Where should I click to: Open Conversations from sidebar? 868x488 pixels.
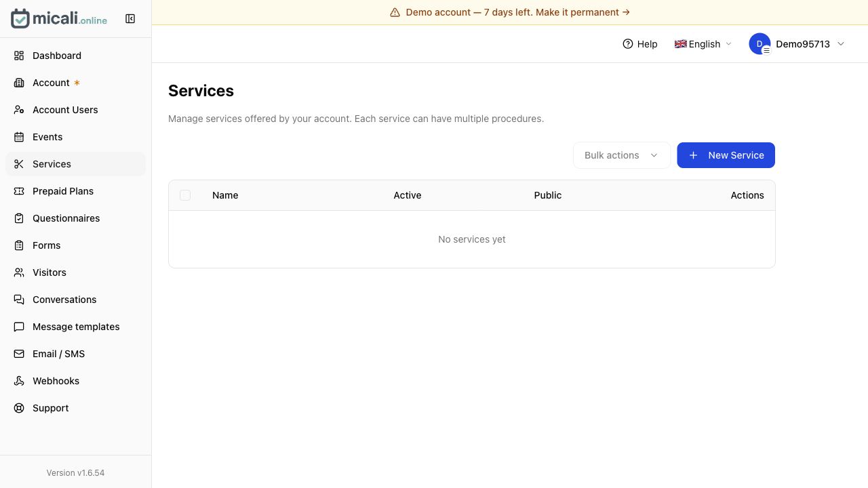[x=75, y=300]
